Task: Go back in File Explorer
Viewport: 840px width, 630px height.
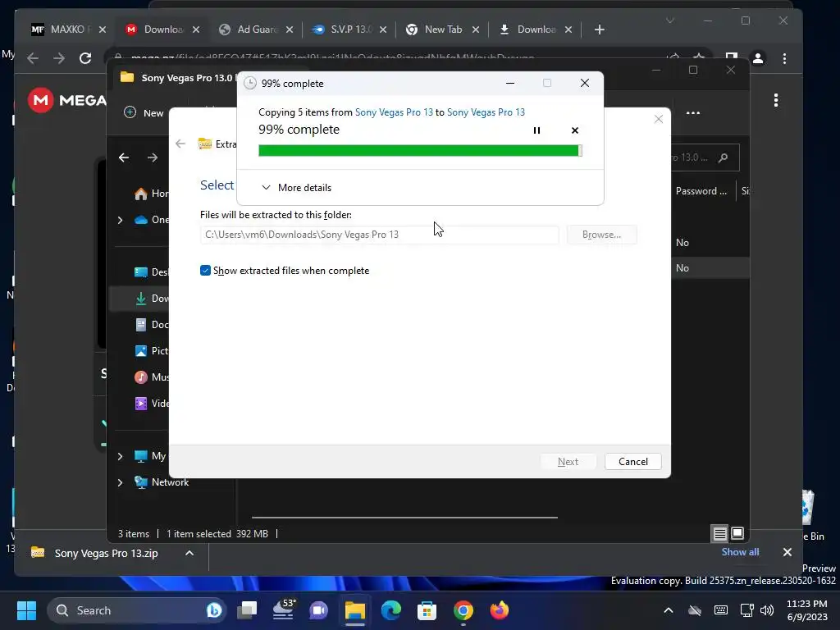Action: tap(124, 157)
